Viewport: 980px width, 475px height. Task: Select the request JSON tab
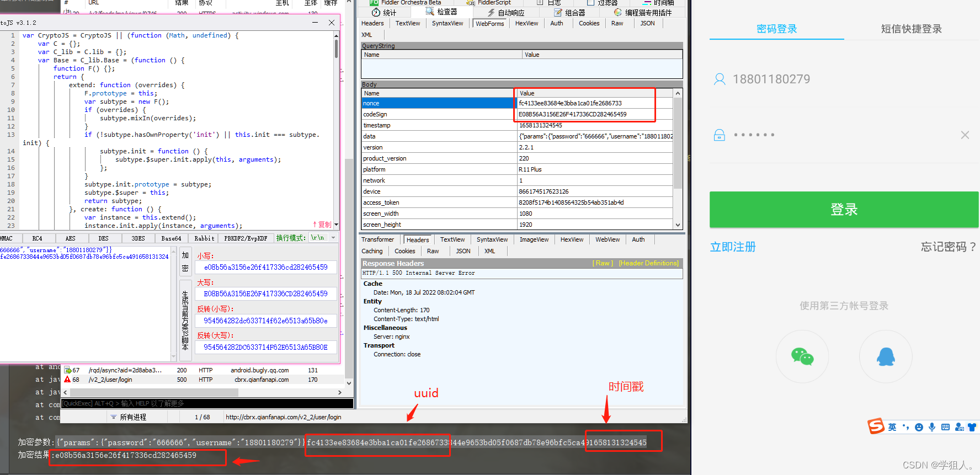[647, 23]
